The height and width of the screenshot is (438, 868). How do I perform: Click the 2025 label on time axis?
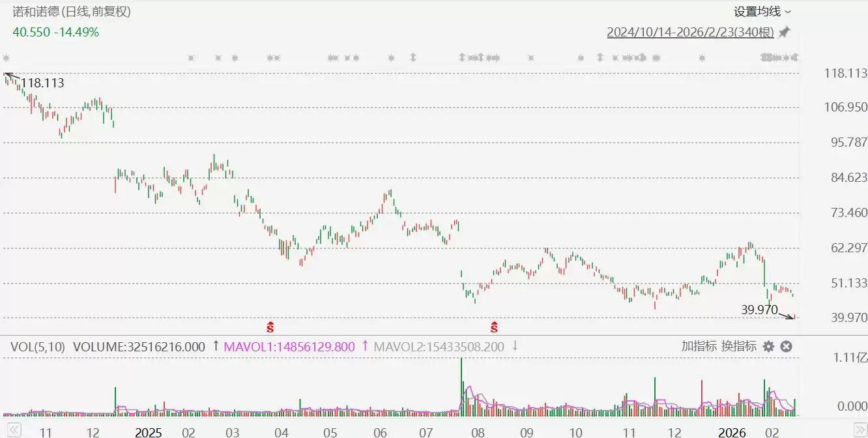[147, 432]
